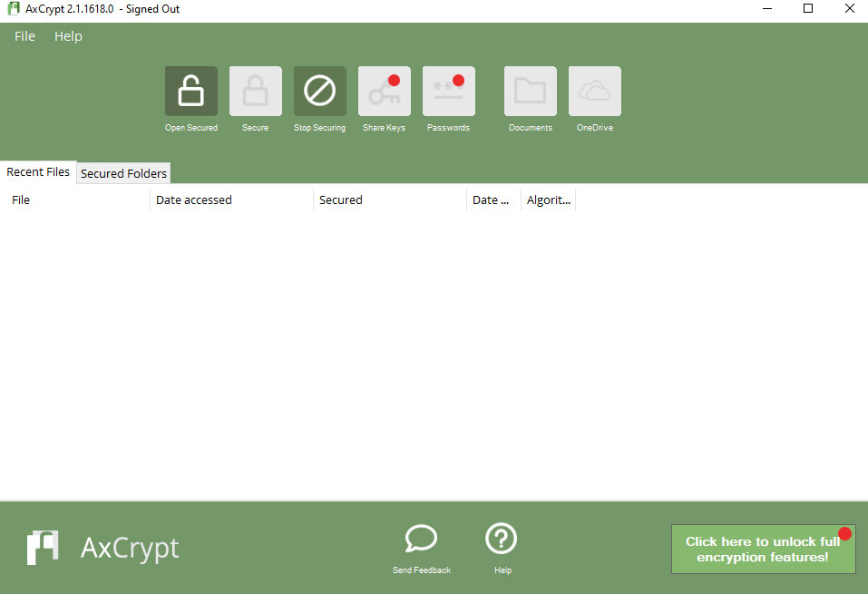Click the Secure padlock icon
The width and height of the screenshot is (868, 594).
(x=255, y=92)
